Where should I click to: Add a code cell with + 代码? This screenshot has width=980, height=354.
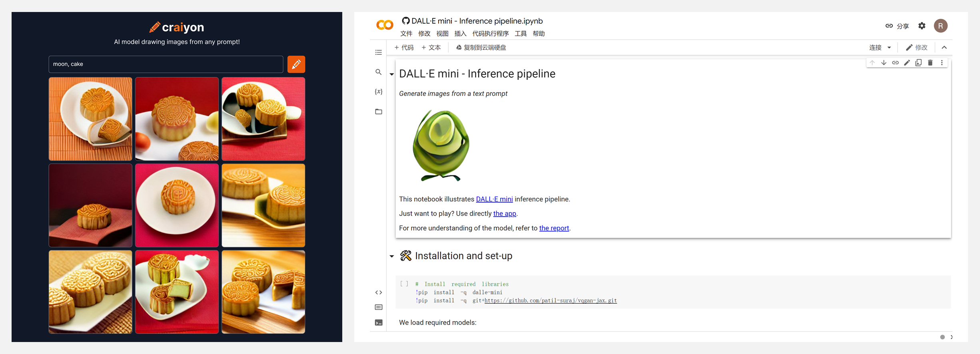click(404, 48)
